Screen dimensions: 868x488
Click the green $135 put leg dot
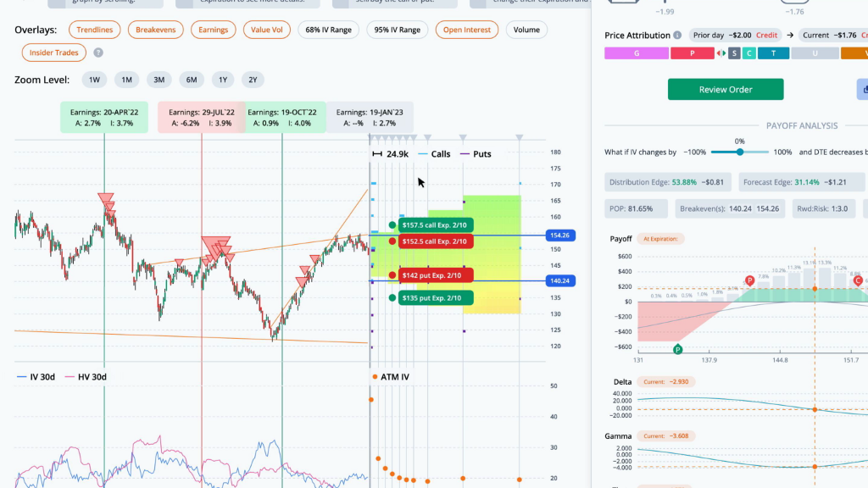pyautogui.click(x=392, y=298)
